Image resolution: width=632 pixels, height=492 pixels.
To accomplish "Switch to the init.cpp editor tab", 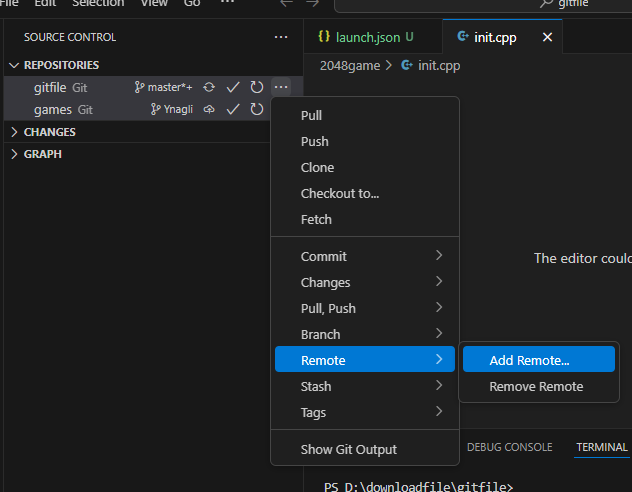I will coord(502,37).
